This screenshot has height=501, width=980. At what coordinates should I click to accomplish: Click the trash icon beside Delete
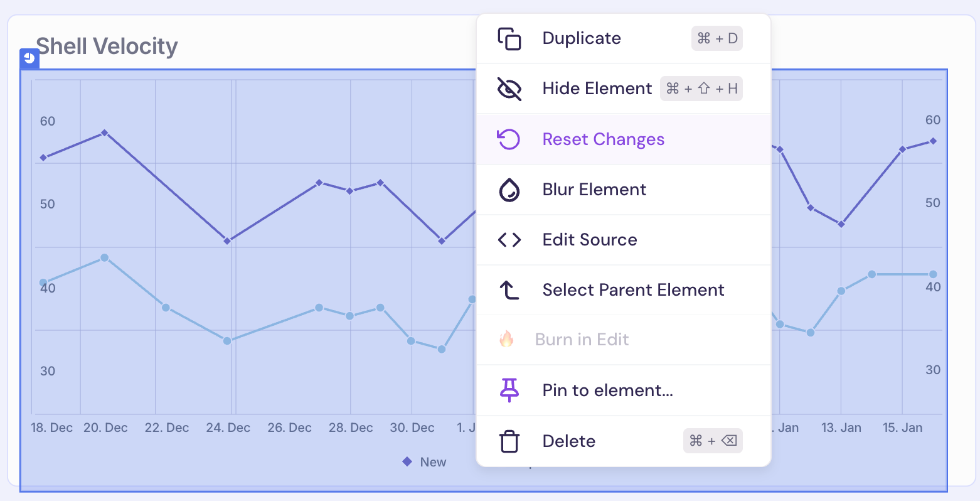509,441
